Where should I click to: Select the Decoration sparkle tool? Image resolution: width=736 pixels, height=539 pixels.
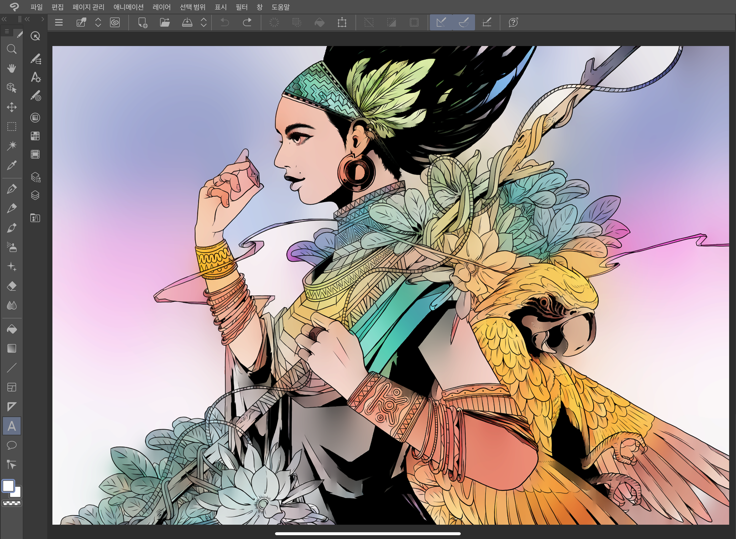pos(12,266)
